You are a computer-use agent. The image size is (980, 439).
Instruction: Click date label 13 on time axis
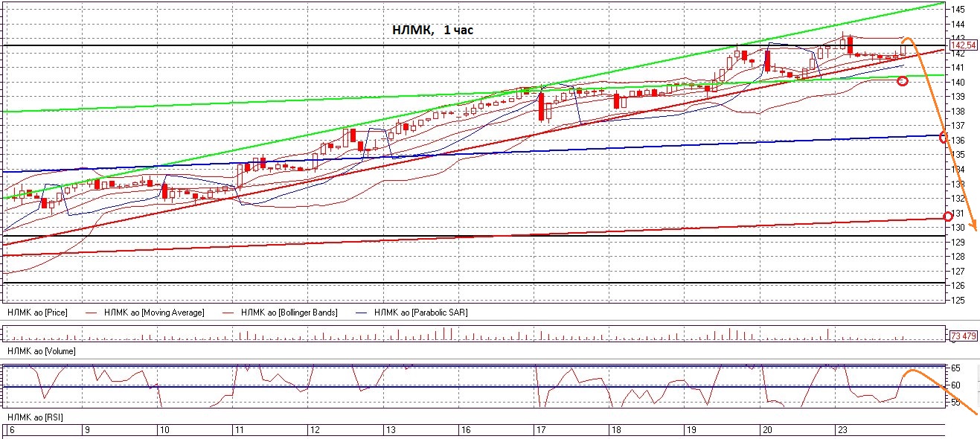[x=389, y=431]
